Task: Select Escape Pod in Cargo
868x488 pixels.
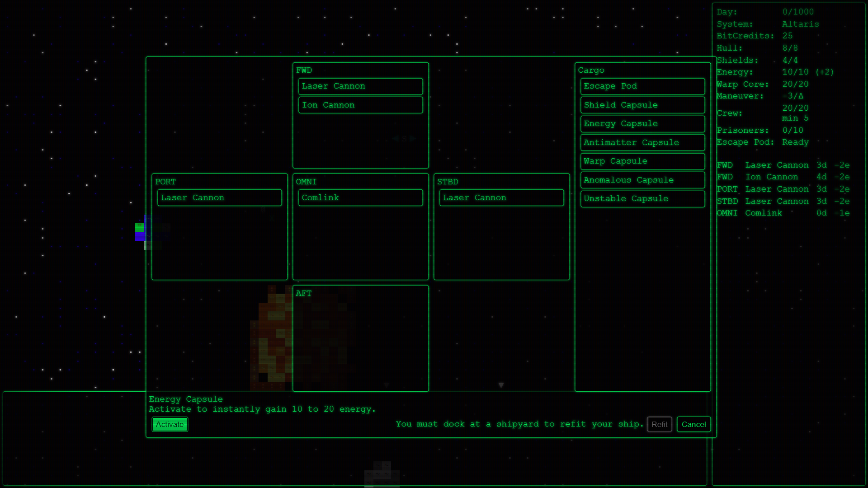Action: point(642,86)
